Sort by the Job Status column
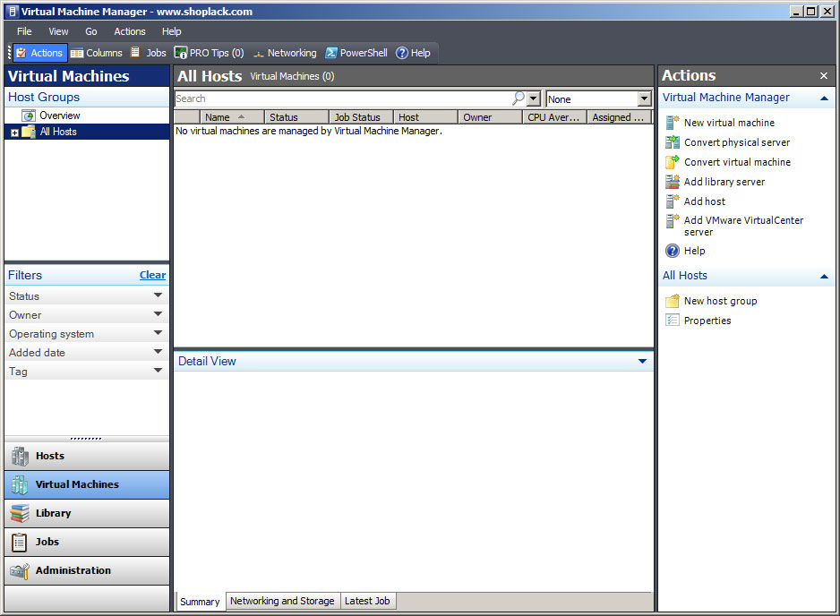This screenshot has height=616, width=840. [361, 116]
